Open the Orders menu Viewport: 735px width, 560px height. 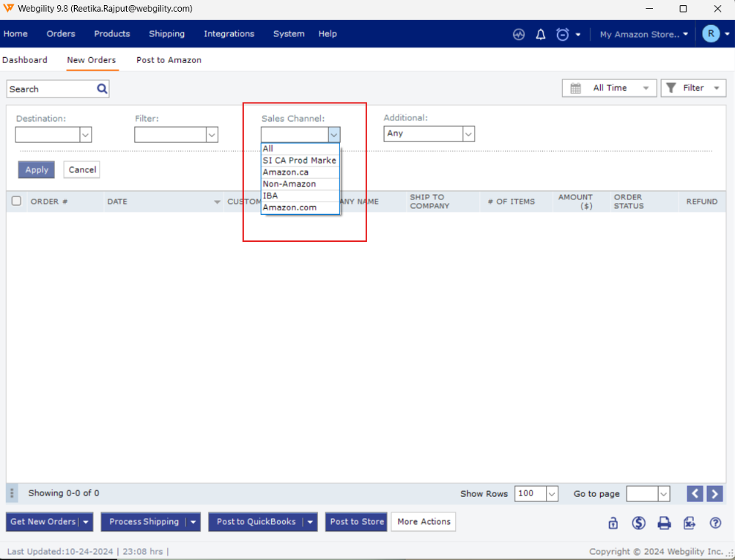61,34
